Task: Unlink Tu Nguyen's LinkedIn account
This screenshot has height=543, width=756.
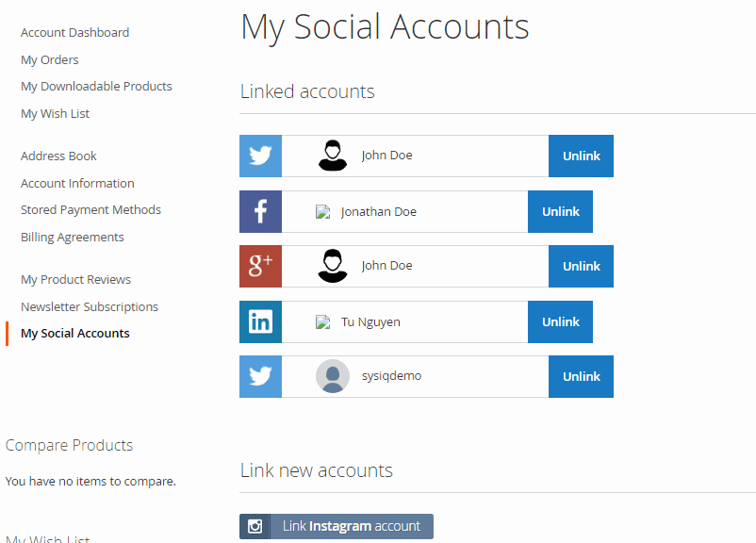Action: 560,321
